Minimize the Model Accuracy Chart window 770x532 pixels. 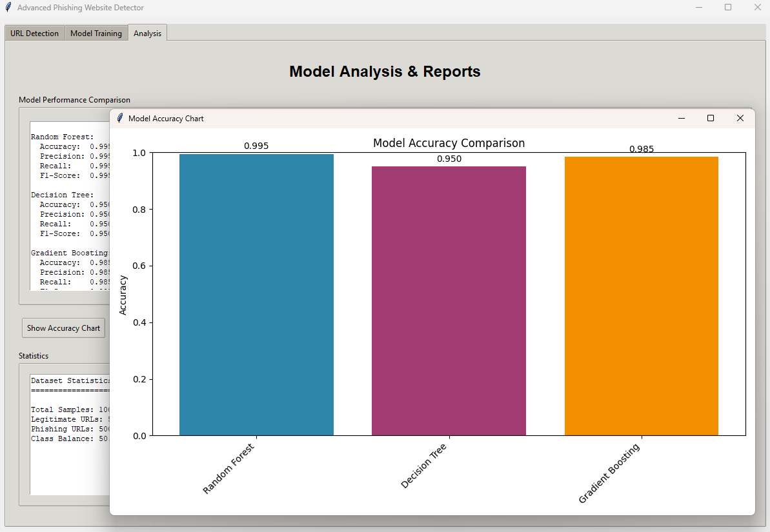[681, 118]
